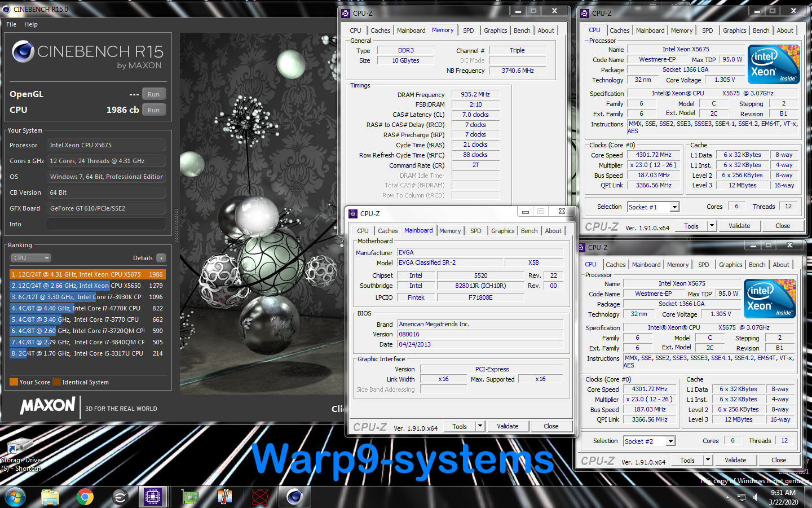Screen dimensions: 812x508
Task: Click the Show desktop strip beside the clock
Action: point(808,497)
